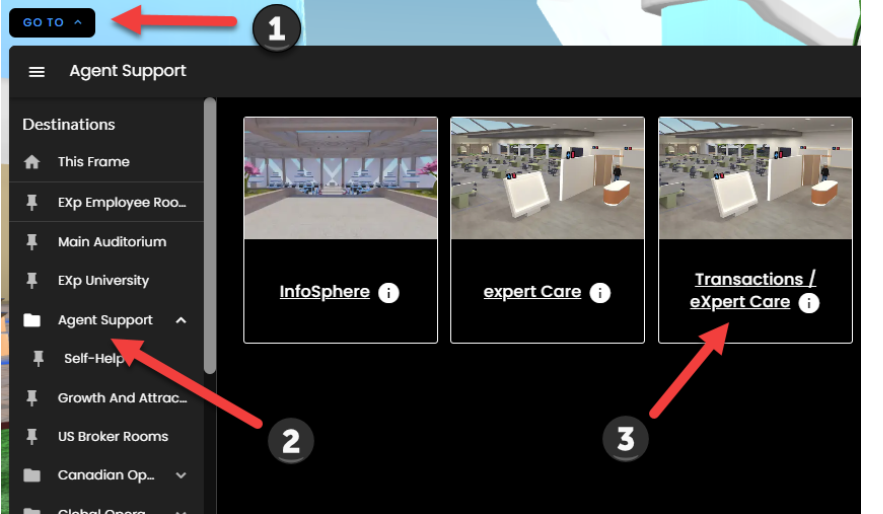Click the pin icon beside Main Auditorium

[x=32, y=242]
